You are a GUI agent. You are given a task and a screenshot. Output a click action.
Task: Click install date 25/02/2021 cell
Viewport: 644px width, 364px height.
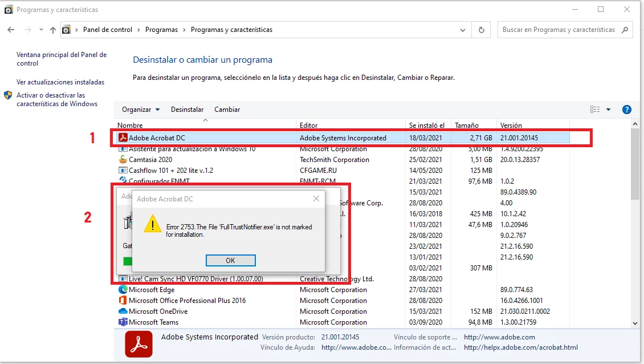coord(426,160)
